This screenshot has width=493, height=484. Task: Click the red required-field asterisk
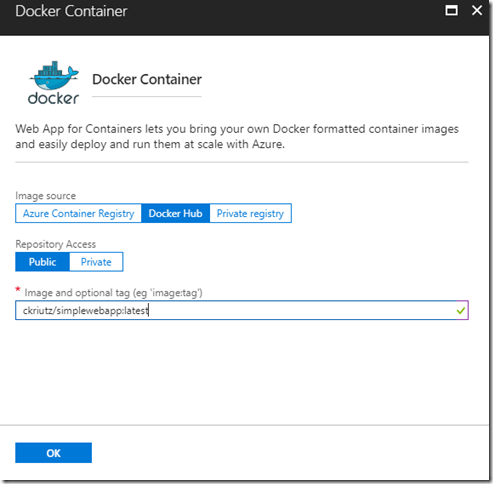click(18, 289)
